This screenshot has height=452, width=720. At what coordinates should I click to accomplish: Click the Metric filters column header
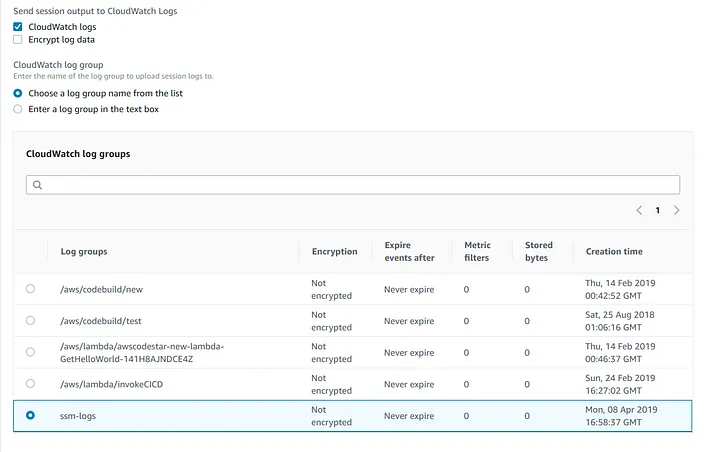(478, 252)
